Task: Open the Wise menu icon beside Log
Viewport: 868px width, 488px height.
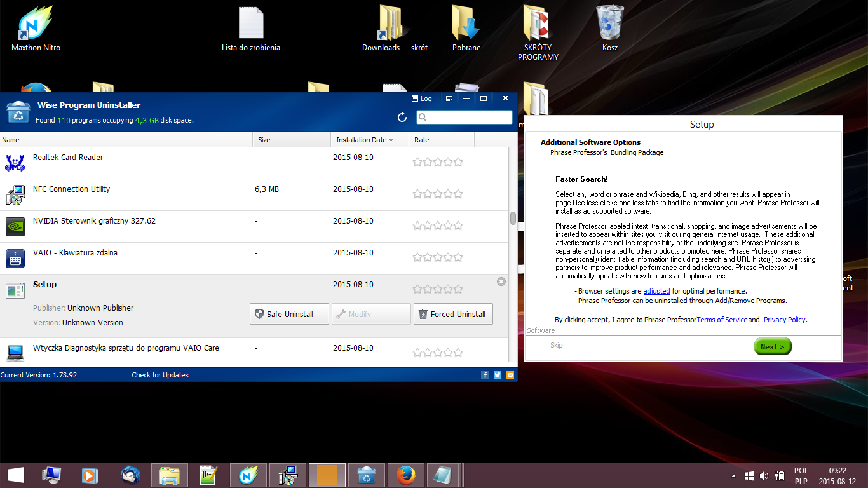Action: (449, 98)
